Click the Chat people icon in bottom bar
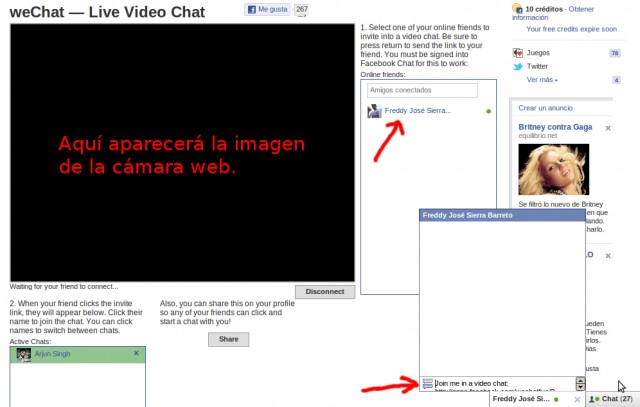Viewport: 640px width, 407px height. point(594,399)
